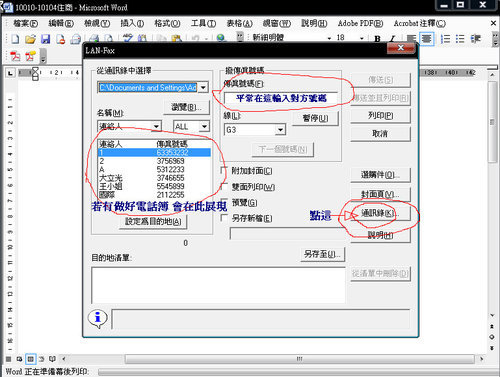Viewport: 500px width, 377px height.
Task: Select contact 大立光 3746655
Action: [x=154, y=178]
